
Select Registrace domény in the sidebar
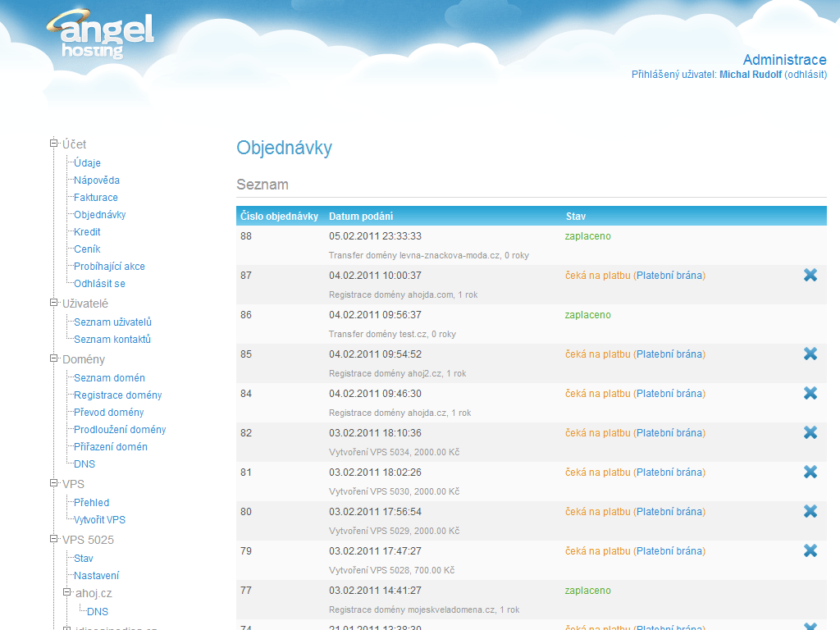(x=117, y=395)
